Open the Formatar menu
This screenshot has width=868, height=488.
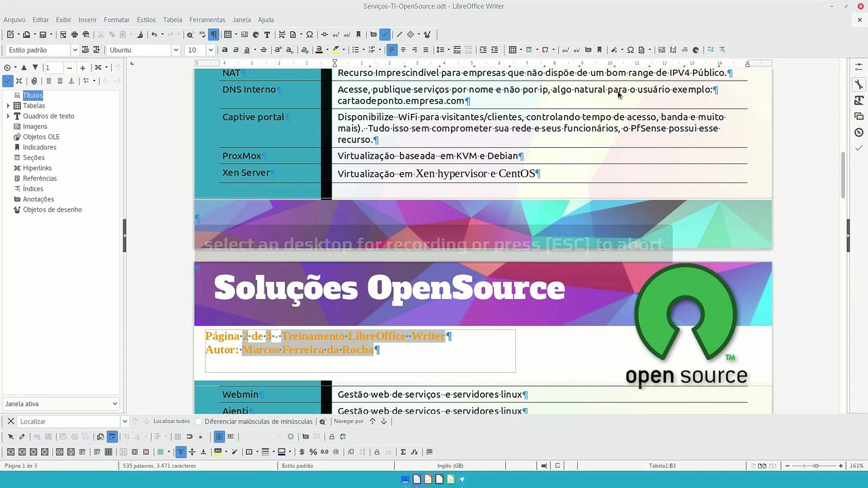tap(117, 20)
